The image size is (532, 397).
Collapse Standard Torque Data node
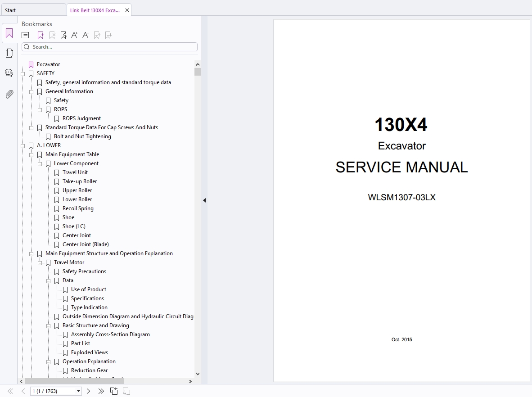[31, 127]
